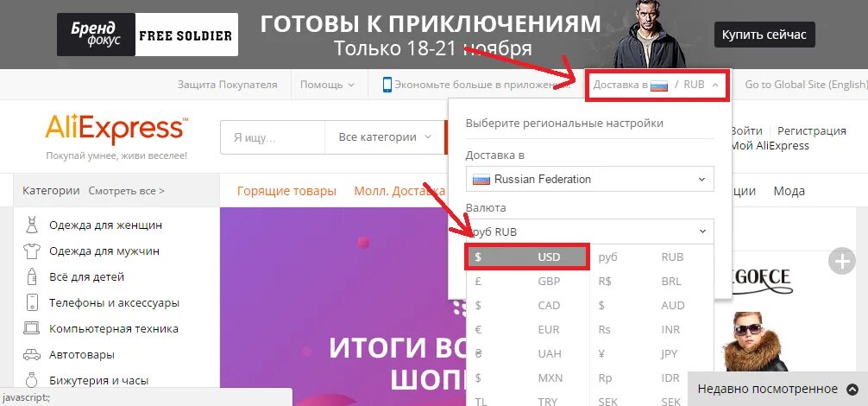The image size is (868, 406).
Task: Click the Мой AliExpress link
Action: (770, 146)
